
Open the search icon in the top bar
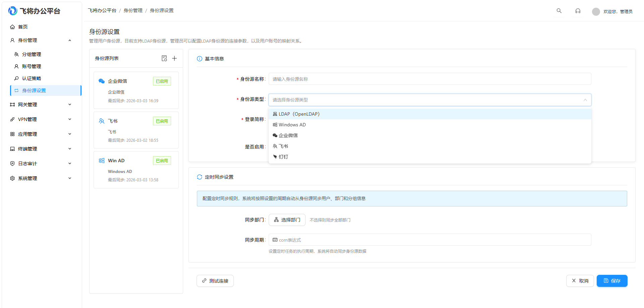tap(559, 10)
